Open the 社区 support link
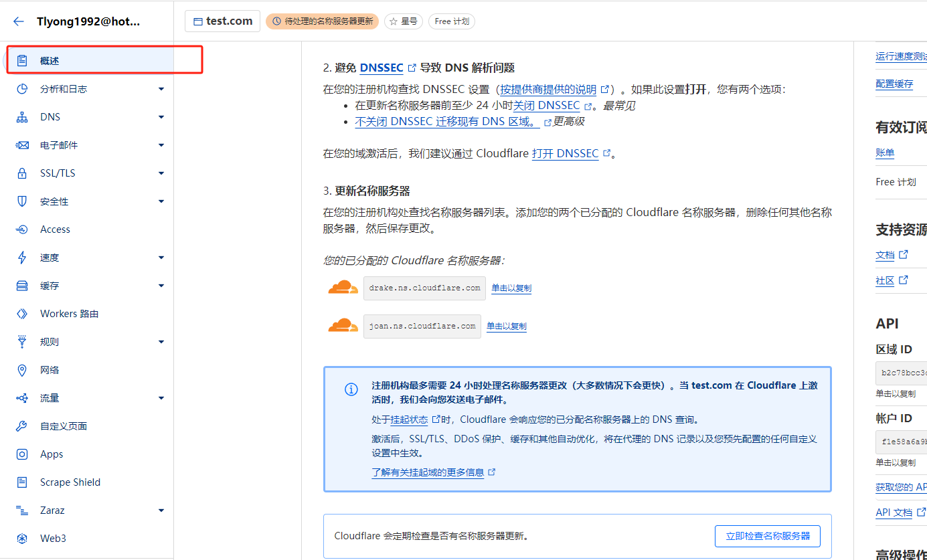The height and width of the screenshot is (560, 927). pos(885,280)
